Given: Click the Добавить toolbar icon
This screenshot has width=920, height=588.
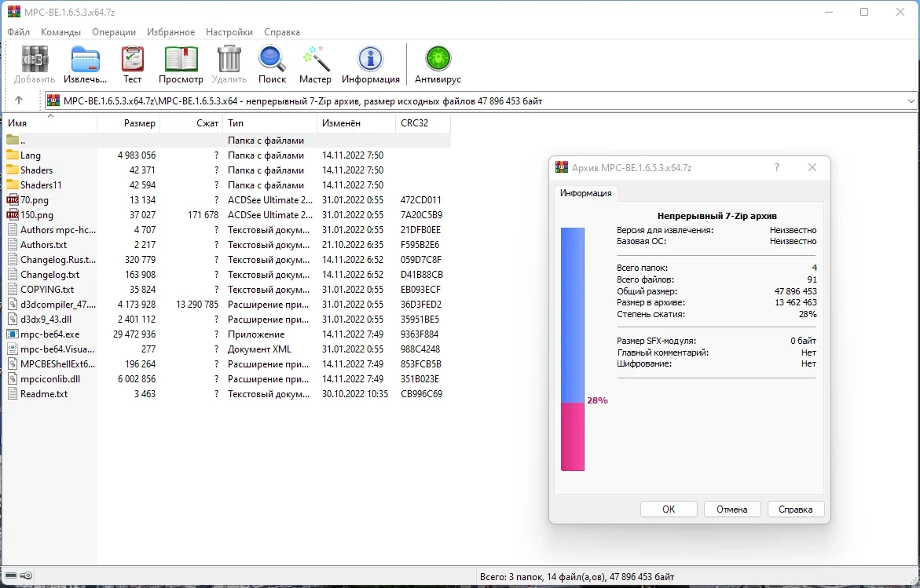Looking at the screenshot, I should coord(35,59).
